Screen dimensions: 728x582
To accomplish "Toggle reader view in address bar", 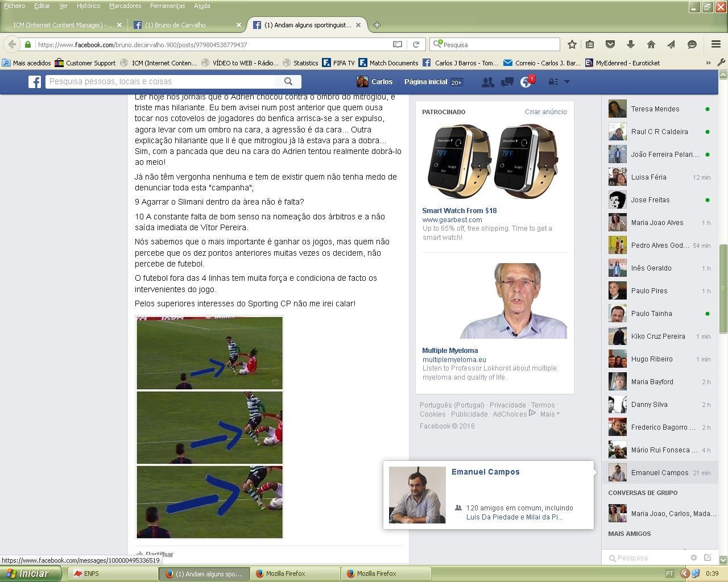I will pyautogui.click(x=398, y=44).
